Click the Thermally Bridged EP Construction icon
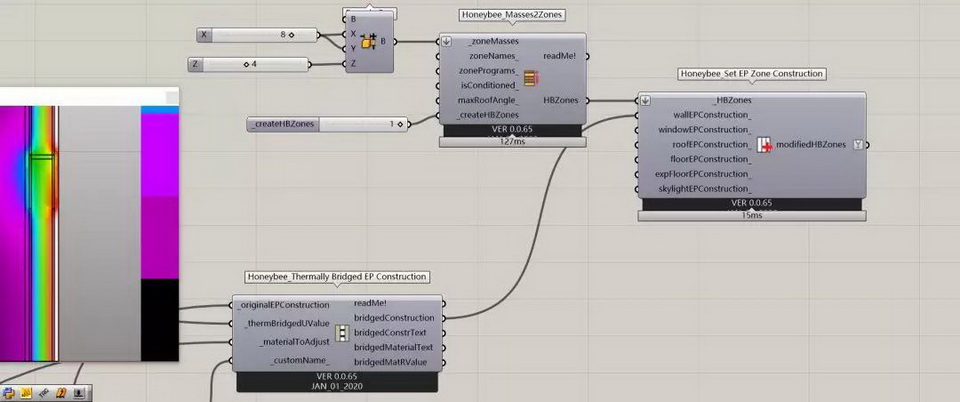Screen dimensions: 960x402 point(342,333)
